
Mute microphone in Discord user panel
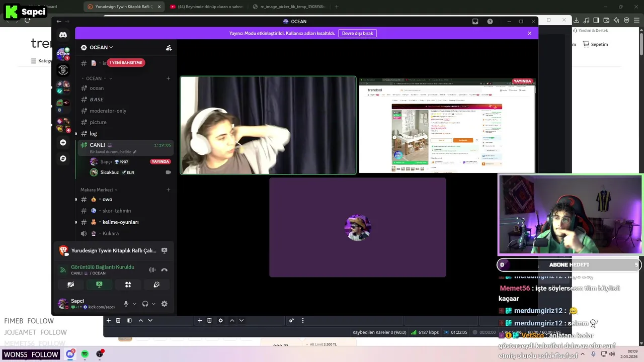click(x=126, y=304)
